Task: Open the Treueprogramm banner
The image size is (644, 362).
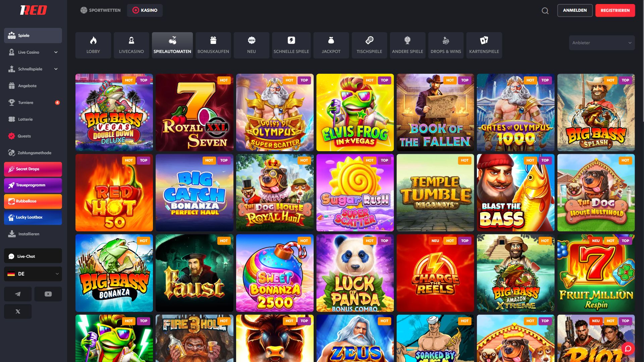Action: point(33,185)
